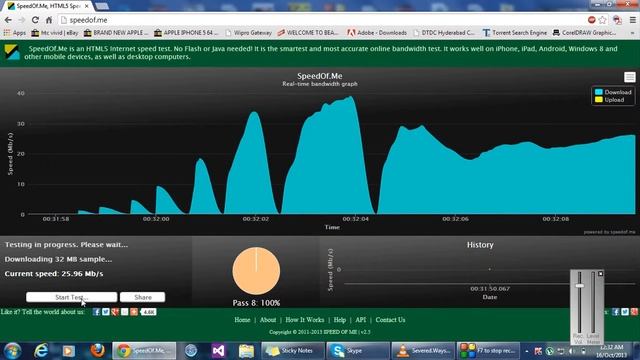
Task: Share on Twitter next to 'Tell the world'
Action: (106, 312)
